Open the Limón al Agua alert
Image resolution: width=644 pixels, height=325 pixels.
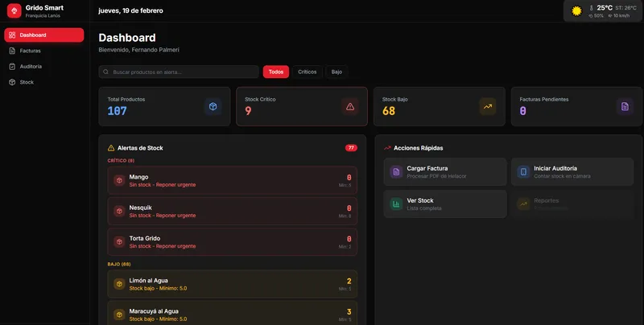(232, 284)
